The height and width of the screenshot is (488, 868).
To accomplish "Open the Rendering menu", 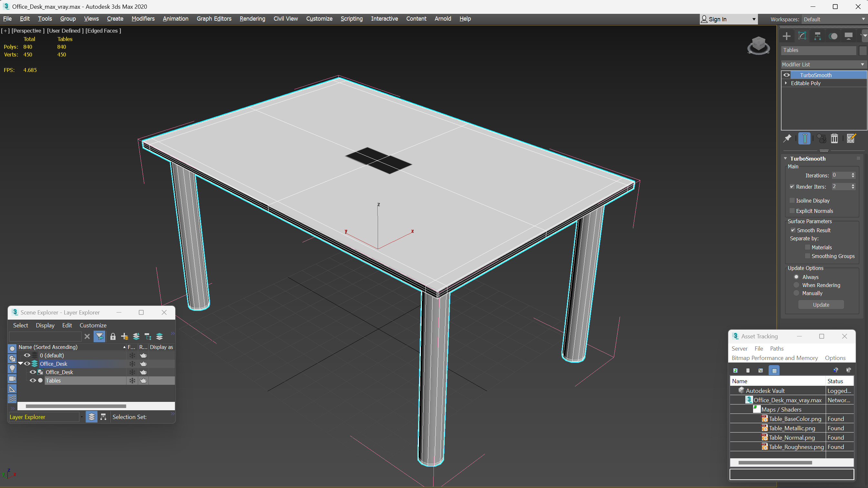I will coord(252,18).
